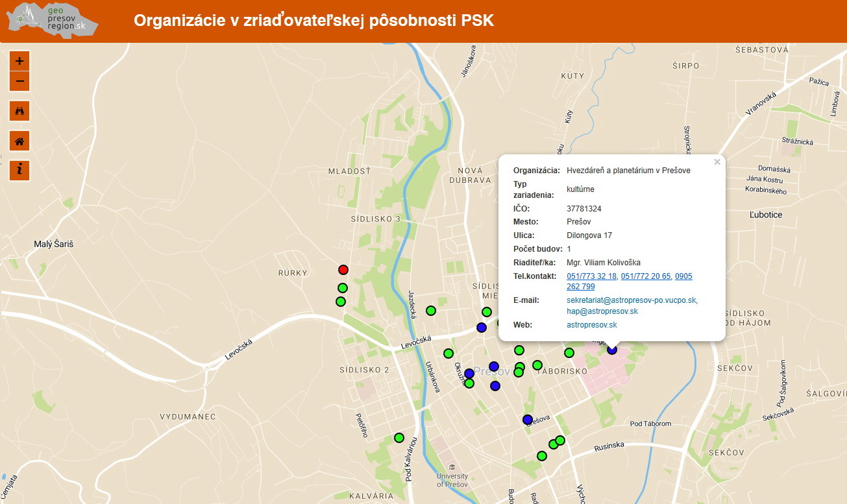Click director name Mgr. Viliam Kolivoška
The width and height of the screenshot is (847, 504).
604,263
